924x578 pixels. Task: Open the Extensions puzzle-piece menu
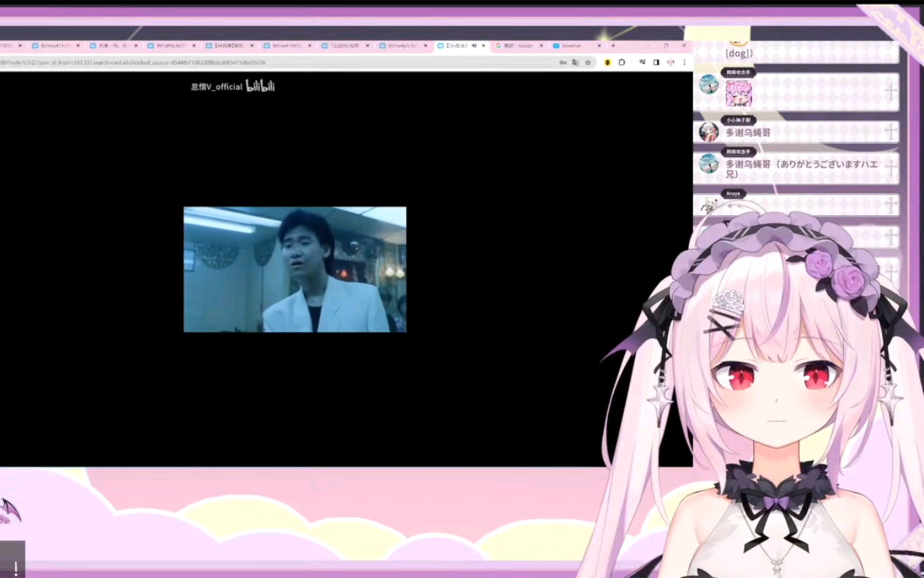click(x=621, y=63)
